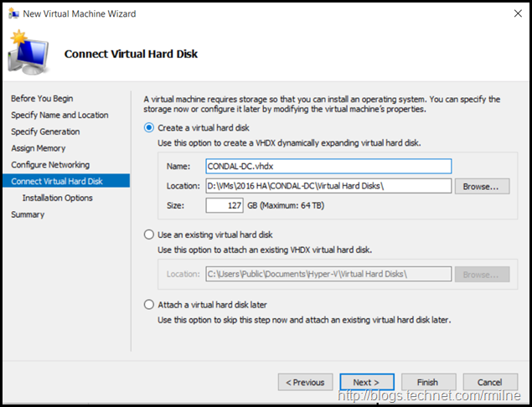
Task: Choose 'Attach a virtual hard disk later'
Action: [150, 304]
